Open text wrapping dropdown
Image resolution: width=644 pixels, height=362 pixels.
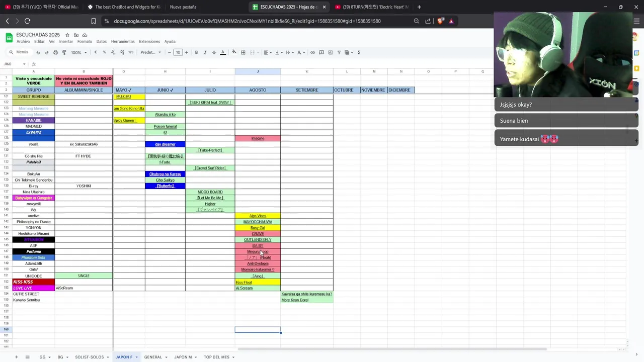(289, 52)
